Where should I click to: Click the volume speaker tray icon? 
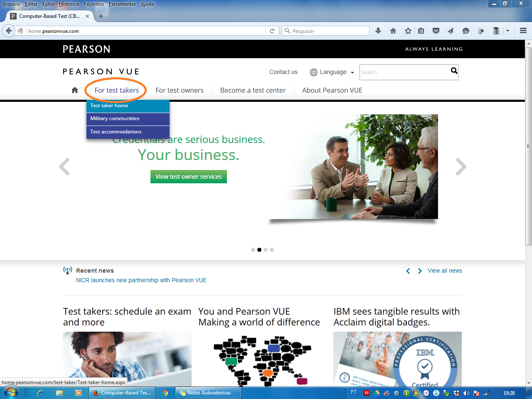point(466,393)
